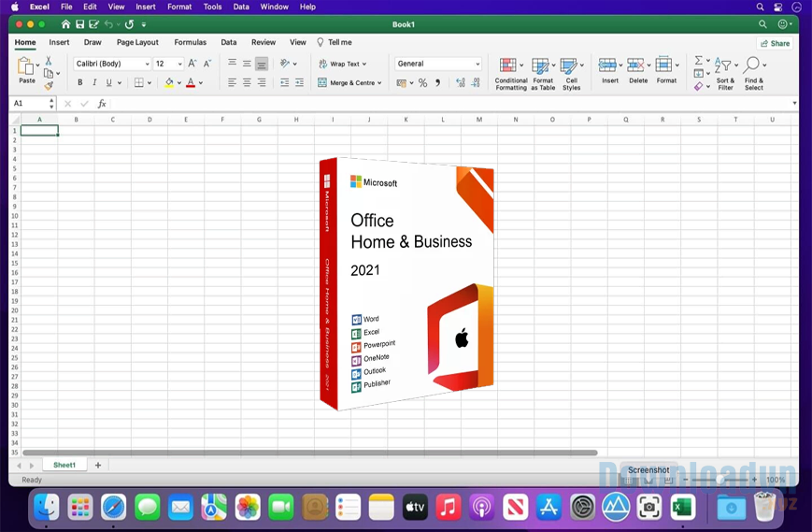The width and height of the screenshot is (812, 532).
Task: Apply accounting currency format icon
Action: pos(402,83)
